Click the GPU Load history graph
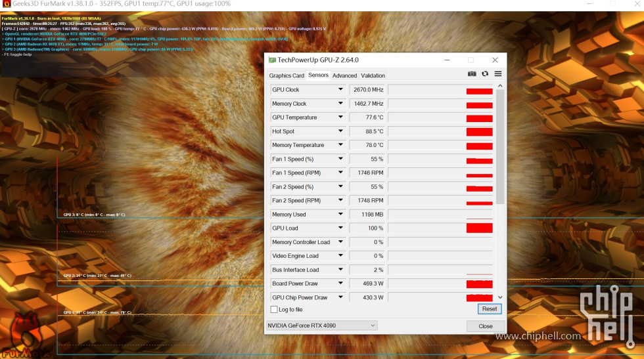This screenshot has width=644, height=359. (x=440, y=228)
